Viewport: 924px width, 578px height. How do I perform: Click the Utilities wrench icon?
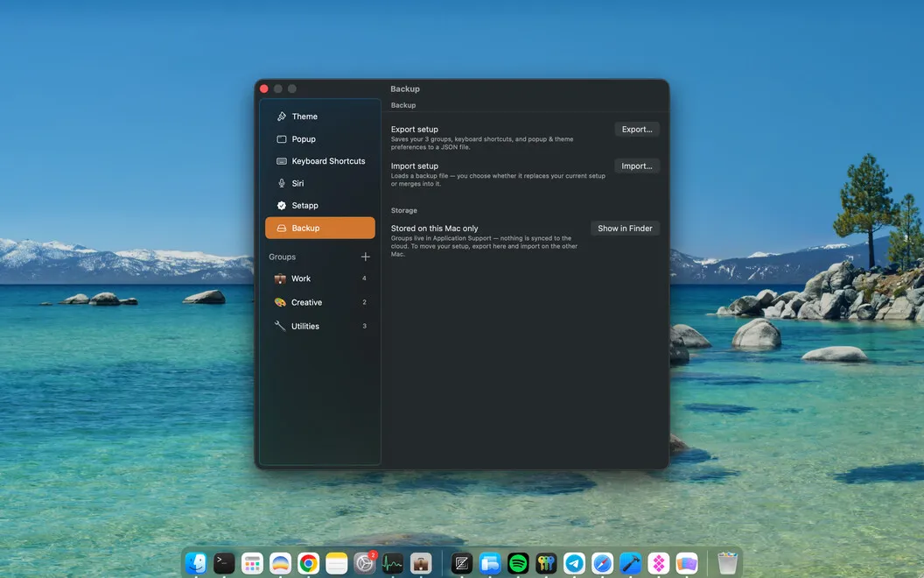(x=280, y=326)
